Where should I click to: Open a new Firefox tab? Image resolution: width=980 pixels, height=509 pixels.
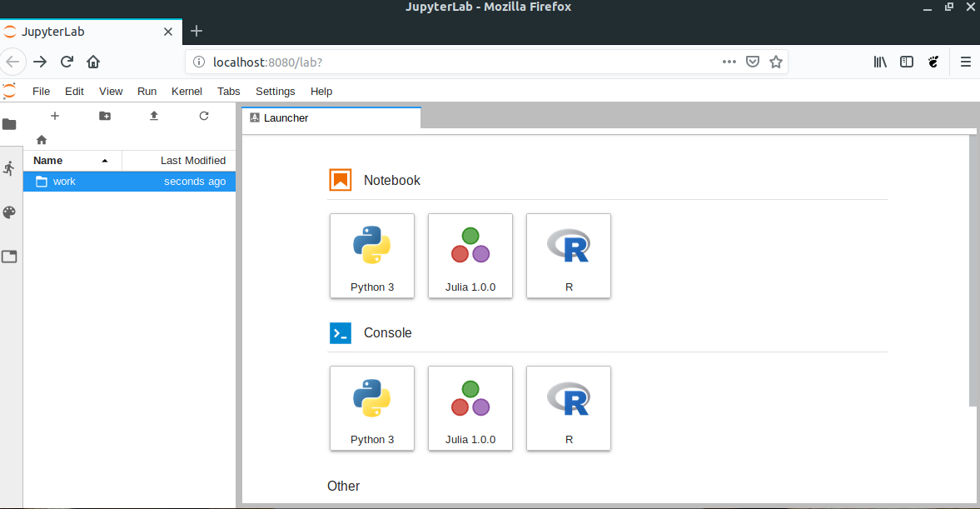click(x=196, y=32)
